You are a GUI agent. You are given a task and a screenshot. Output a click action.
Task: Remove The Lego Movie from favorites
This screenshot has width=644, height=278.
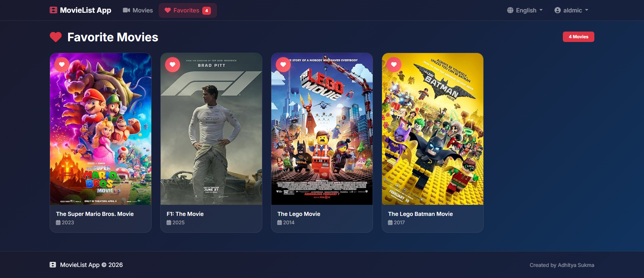click(x=283, y=64)
